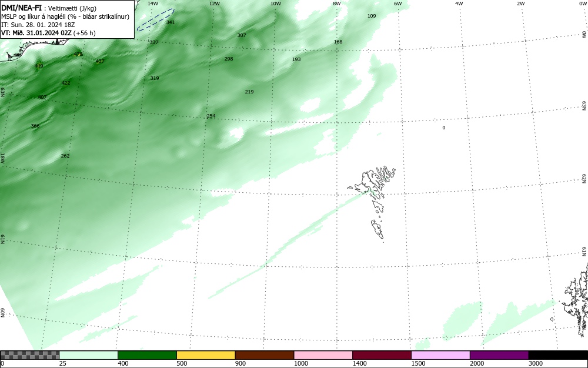Click the value 366 on the map

point(35,126)
